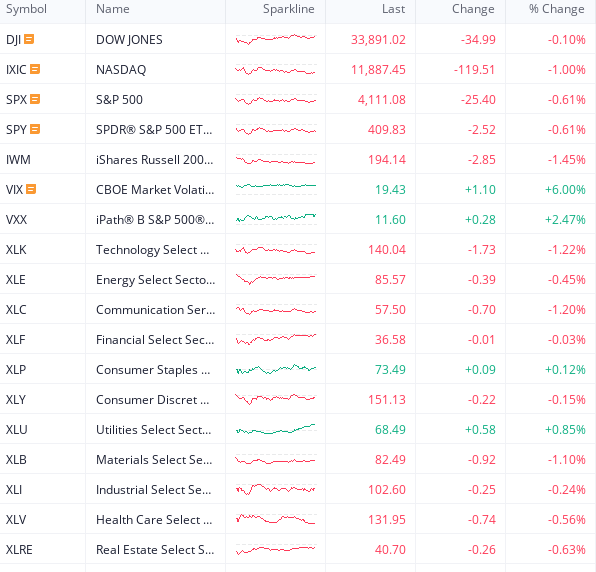Select the DJI symbol
This screenshot has height=572, width=596.
[13, 40]
